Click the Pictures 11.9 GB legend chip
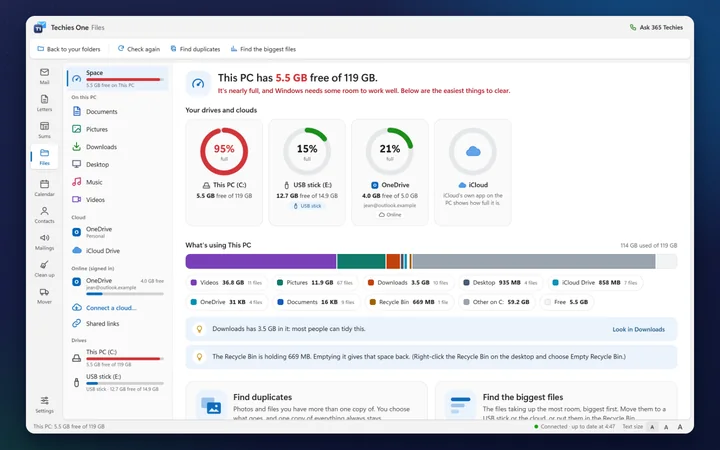Screen dimensions: 720x450 click(x=315, y=283)
